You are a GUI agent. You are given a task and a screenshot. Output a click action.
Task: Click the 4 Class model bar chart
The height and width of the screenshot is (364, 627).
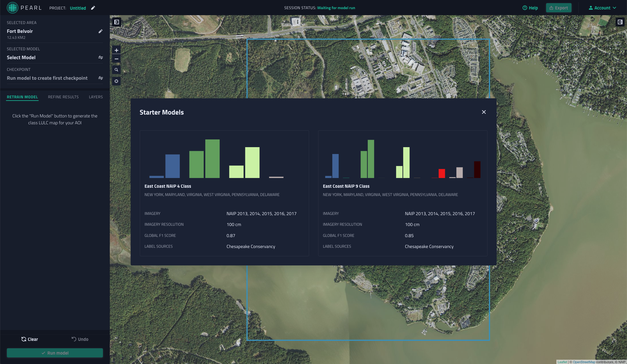pos(216,159)
